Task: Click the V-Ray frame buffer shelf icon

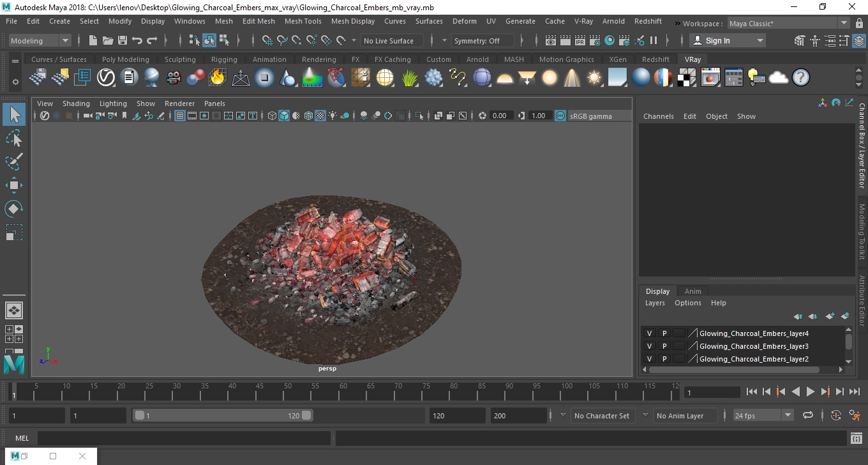Action: coord(710,78)
